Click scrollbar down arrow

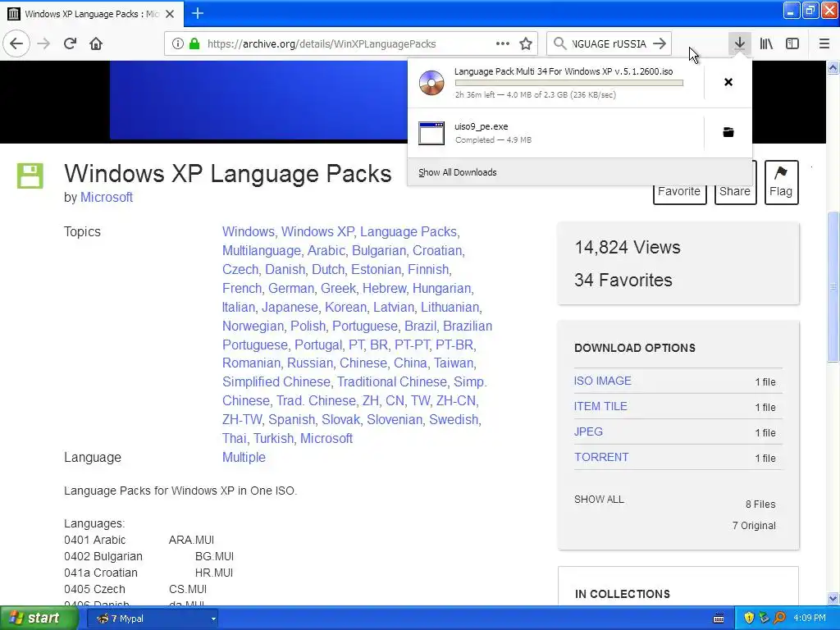pyautogui.click(x=833, y=598)
